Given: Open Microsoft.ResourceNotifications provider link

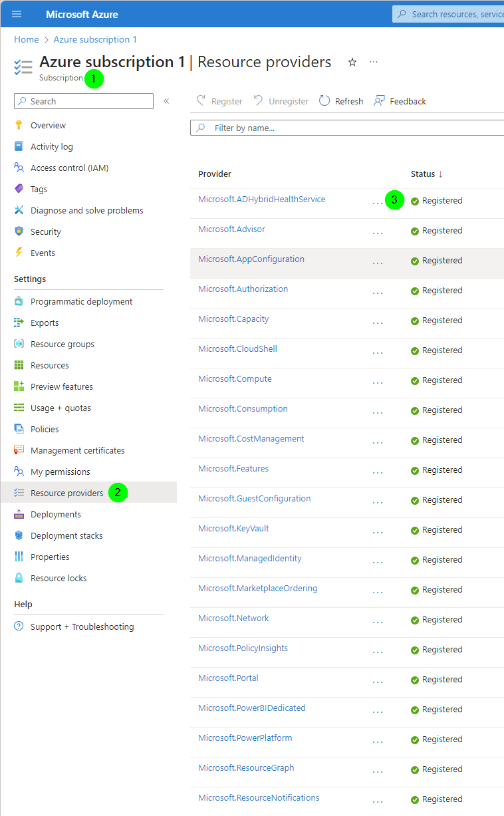Looking at the screenshot, I should pyautogui.click(x=259, y=797).
